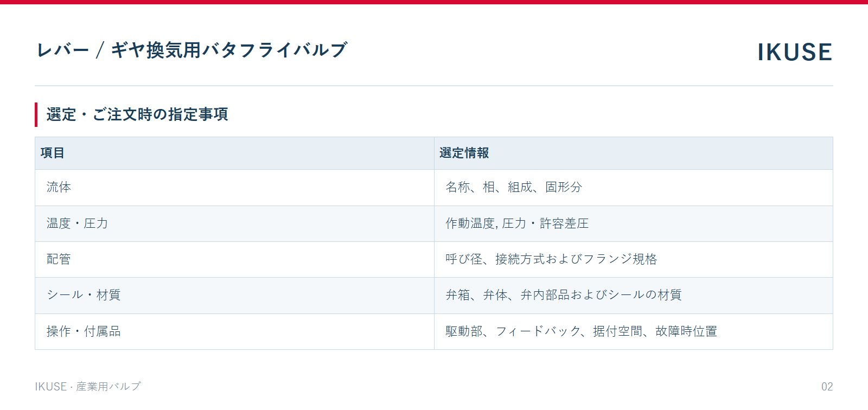Select the 温度・圧力 cell
This screenshot has height=410, width=868.
234,223
